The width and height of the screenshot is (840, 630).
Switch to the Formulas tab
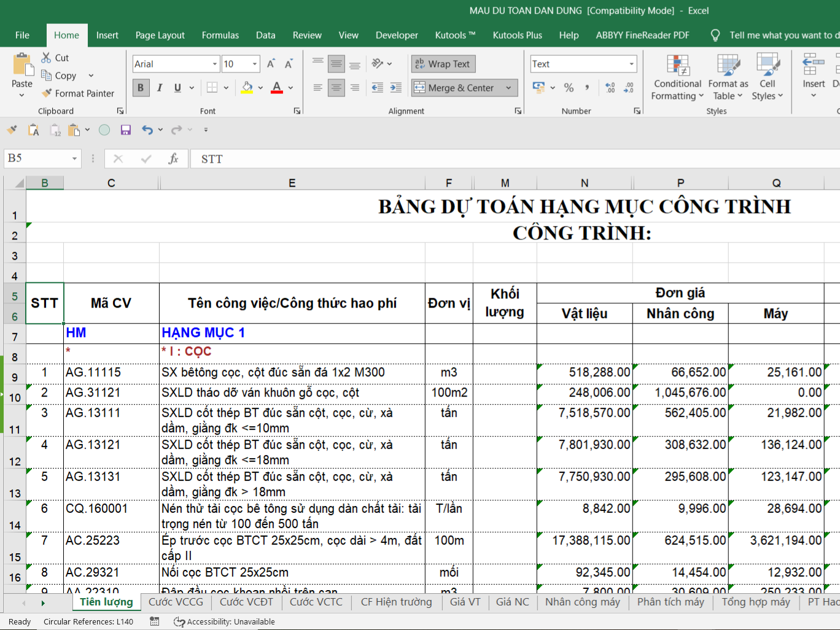click(x=220, y=35)
